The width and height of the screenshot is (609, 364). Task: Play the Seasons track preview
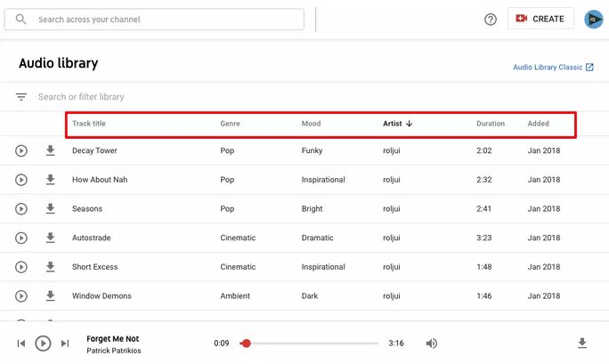[x=21, y=209]
